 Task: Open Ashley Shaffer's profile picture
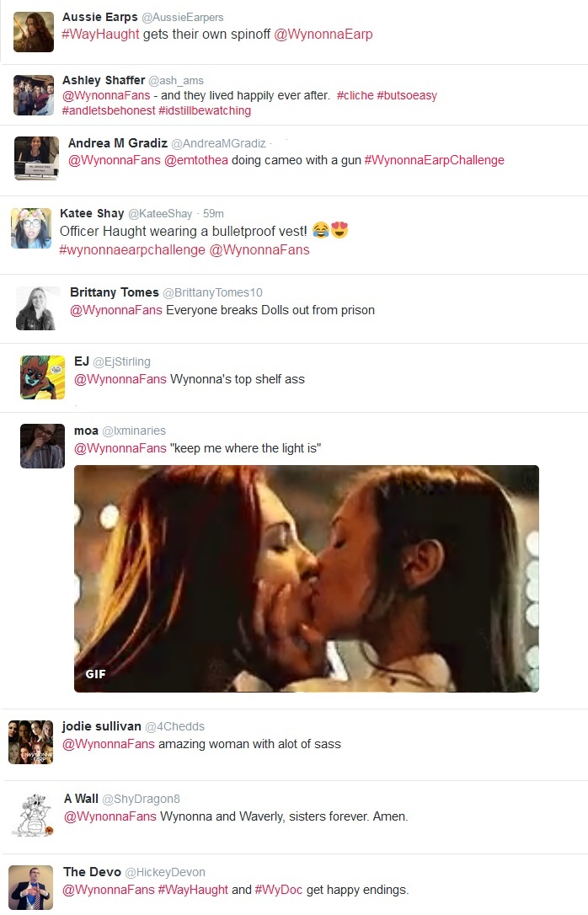(x=34, y=95)
